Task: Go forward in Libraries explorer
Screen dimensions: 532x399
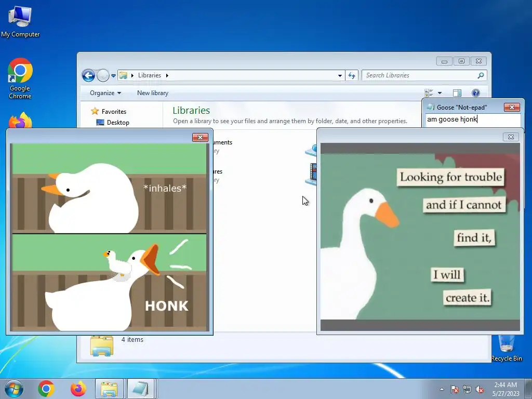Action: (x=103, y=75)
